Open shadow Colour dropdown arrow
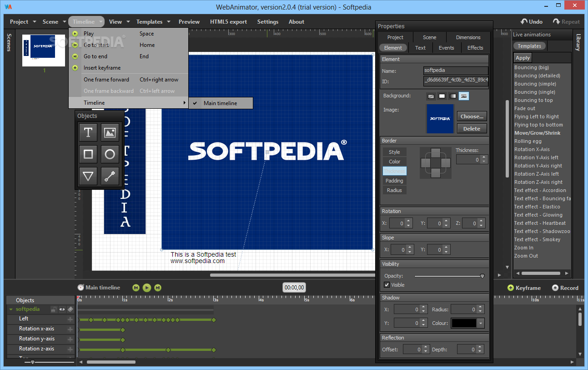Screen dimensions: 588x370 [481, 323]
